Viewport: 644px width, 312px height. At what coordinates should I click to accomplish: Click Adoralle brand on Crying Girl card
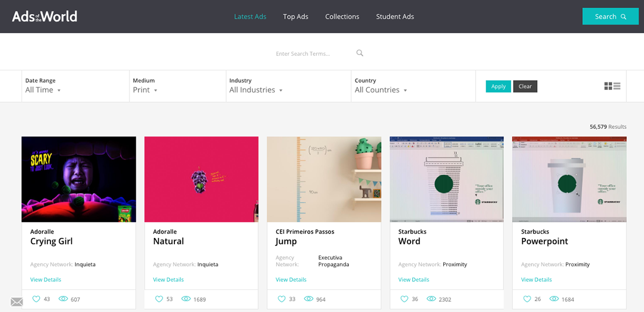pos(42,231)
